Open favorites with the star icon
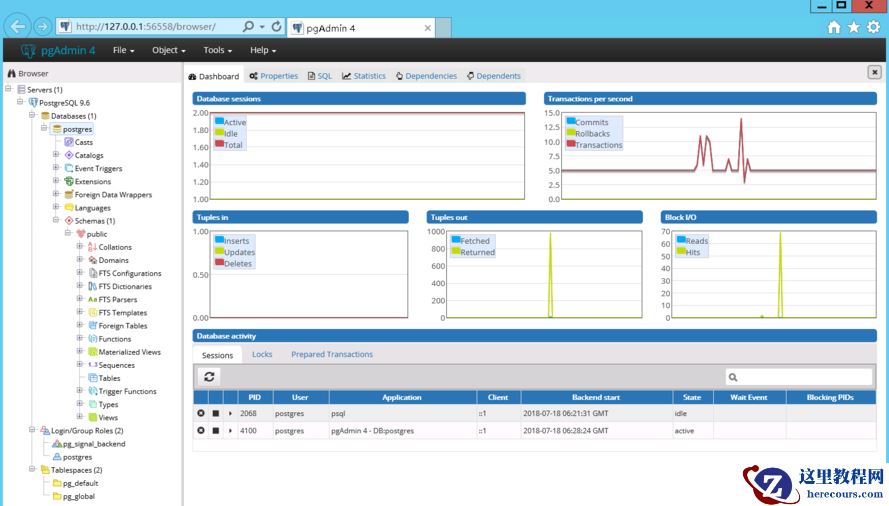Viewport: 889px width, 506px height. (x=853, y=27)
